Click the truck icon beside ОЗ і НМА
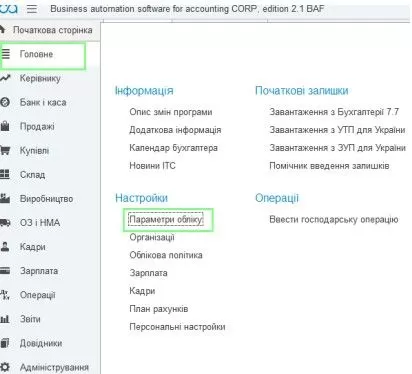Image resolution: width=412 pixels, height=374 pixels. [x=5, y=223]
